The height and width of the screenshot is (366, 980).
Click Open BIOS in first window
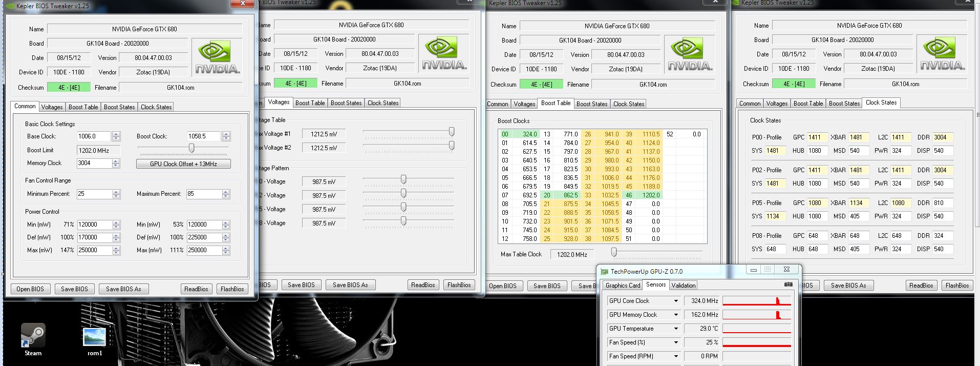(x=30, y=289)
